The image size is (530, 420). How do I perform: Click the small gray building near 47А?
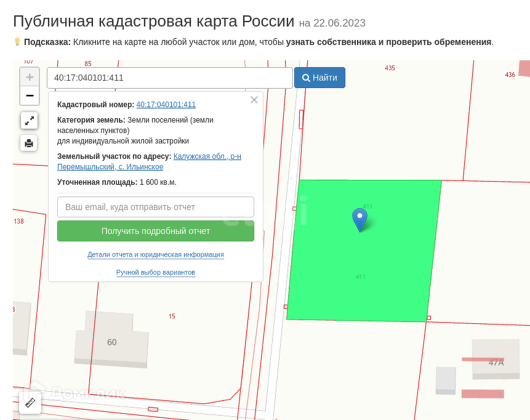point(446,381)
